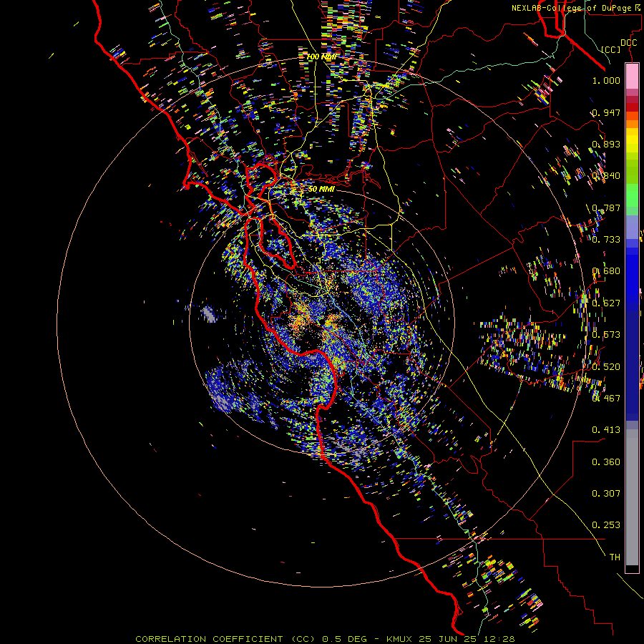Screen dimensions: 644x644
Task: Click CORRELATION COEFFICIENT in the bottom caption
Action: 209,639
